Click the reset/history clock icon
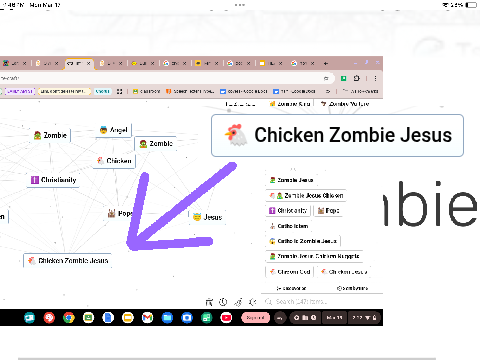Viewport: 480px width, 360px height. [223, 302]
